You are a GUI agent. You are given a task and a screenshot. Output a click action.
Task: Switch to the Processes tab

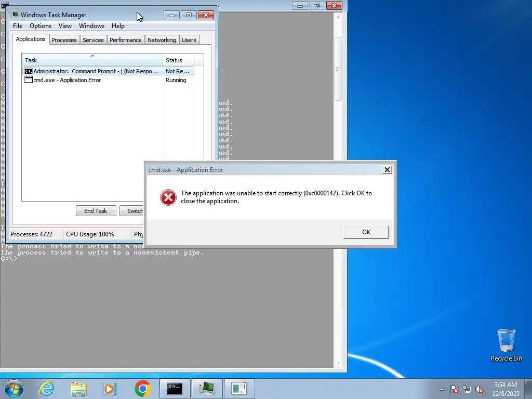click(64, 40)
